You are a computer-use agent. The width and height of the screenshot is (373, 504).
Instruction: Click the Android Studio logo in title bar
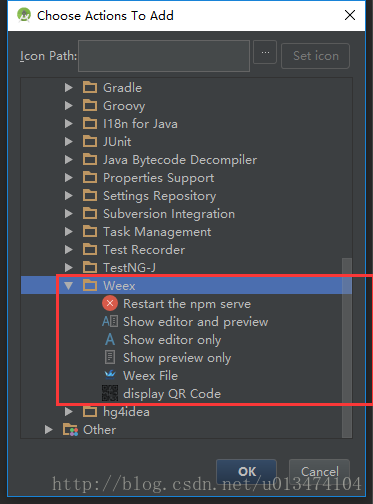(24, 15)
